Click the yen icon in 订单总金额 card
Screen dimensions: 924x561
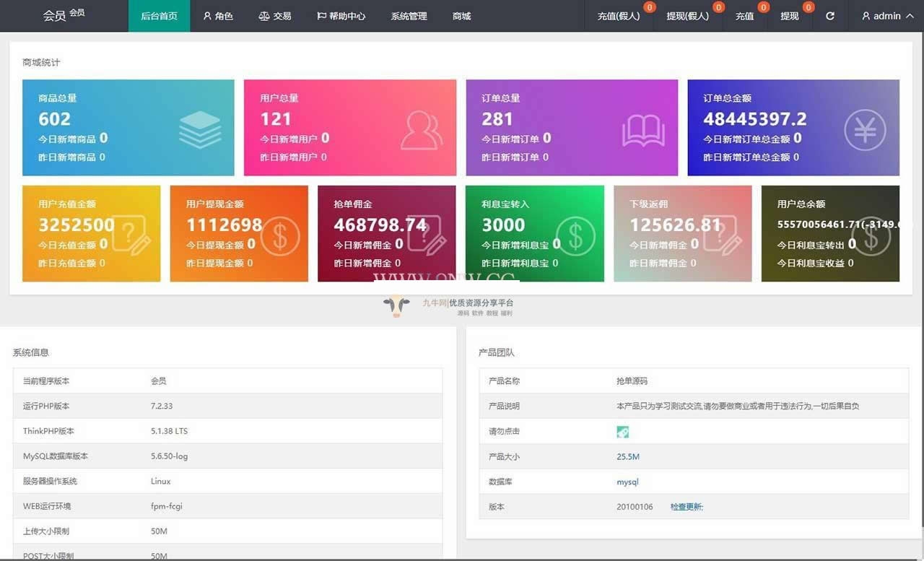865,130
